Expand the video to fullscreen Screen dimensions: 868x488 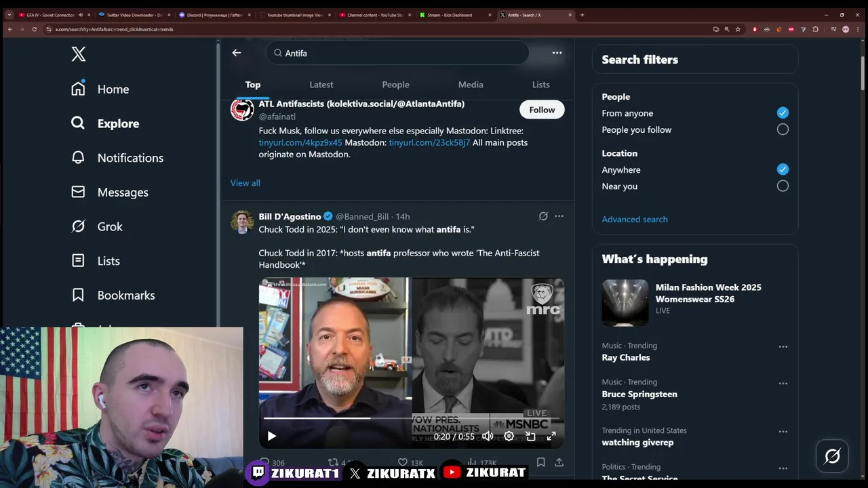click(x=551, y=436)
